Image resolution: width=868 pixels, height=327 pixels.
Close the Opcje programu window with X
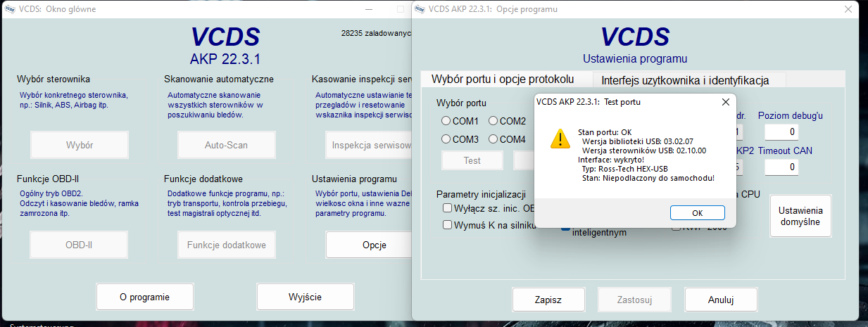click(848, 9)
